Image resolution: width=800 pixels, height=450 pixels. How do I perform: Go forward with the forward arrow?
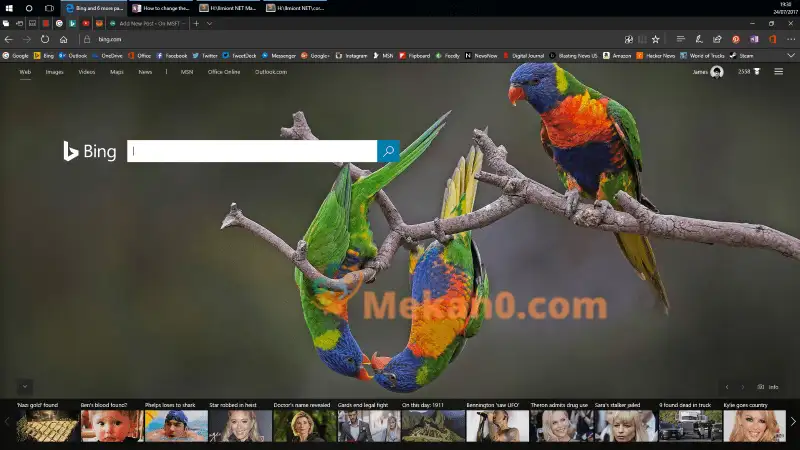click(x=27, y=39)
